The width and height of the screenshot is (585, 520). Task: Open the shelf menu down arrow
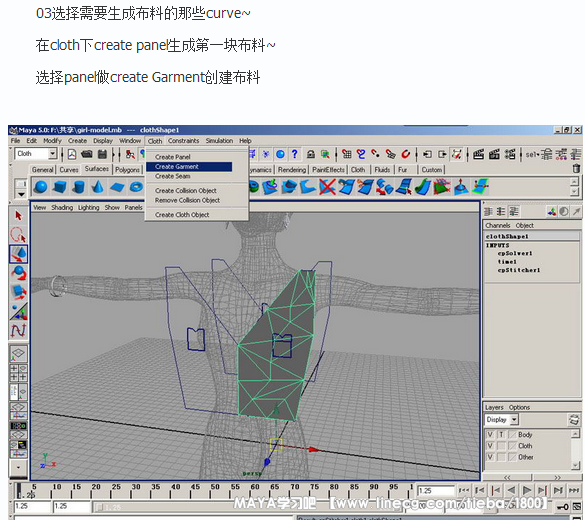point(21,194)
